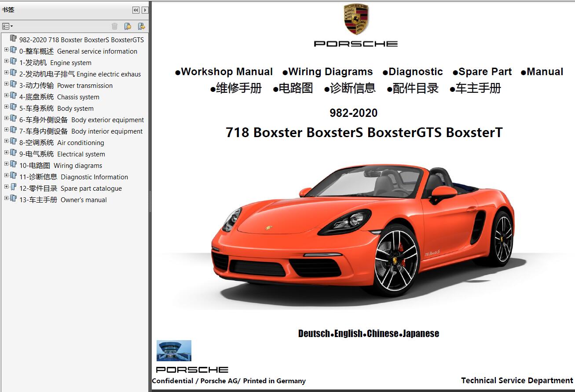
Task: Click 'Confidential / Porsche AG/ Printed in Germany' text
Action: pyautogui.click(x=229, y=381)
